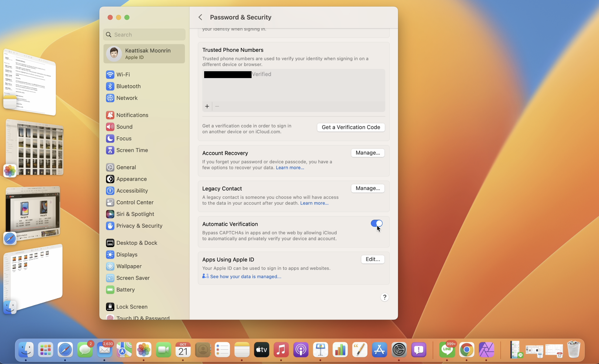Open Google Chrome from the Dock
The height and width of the screenshot is (364, 599).
coord(466,350)
